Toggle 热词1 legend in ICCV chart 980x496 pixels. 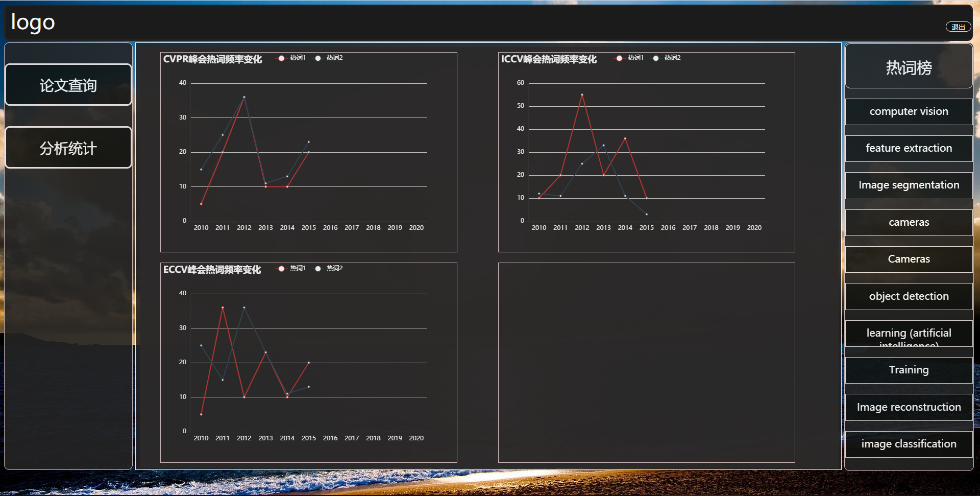629,58
